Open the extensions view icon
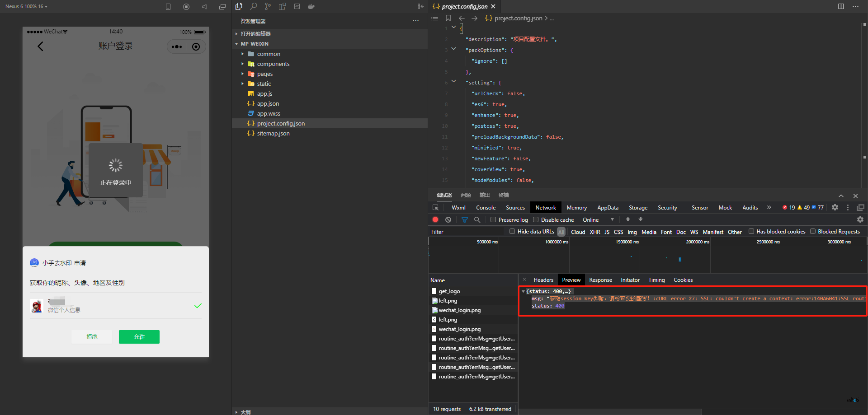The height and width of the screenshot is (415, 868). (x=283, y=6)
